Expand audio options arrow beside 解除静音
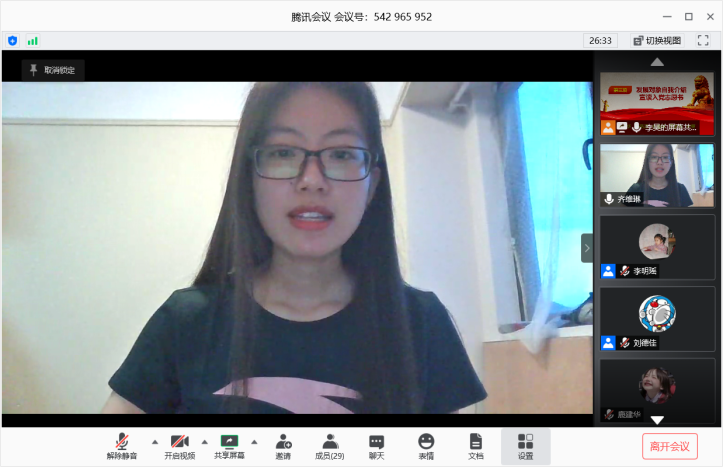The height and width of the screenshot is (468, 724). pos(154,441)
